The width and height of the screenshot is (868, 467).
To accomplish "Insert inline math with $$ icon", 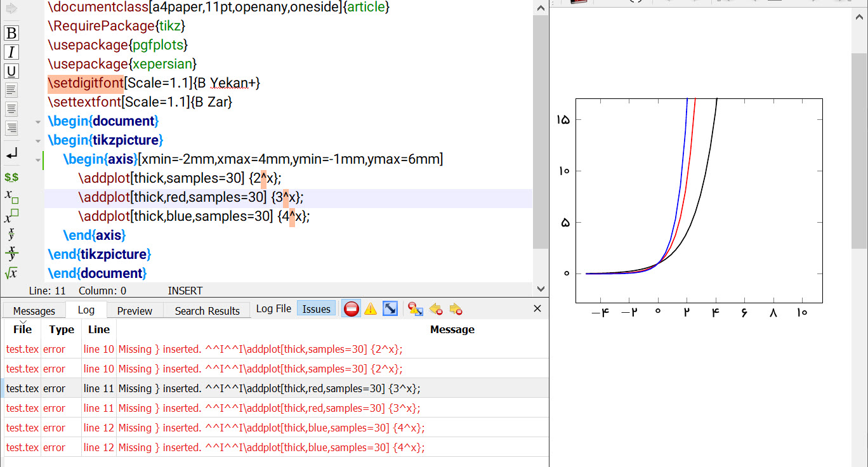I will [11, 178].
